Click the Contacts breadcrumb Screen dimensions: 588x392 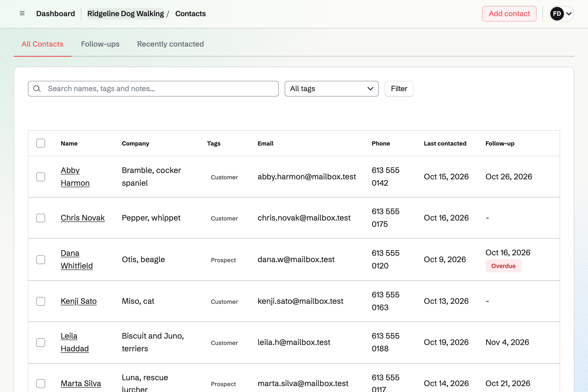tap(191, 13)
